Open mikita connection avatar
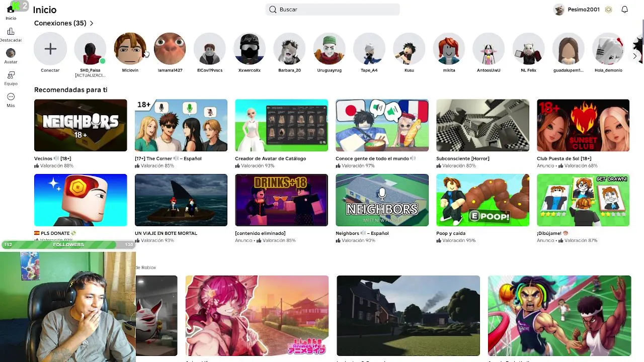The height and width of the screenshot is (362, 644). pos(449,49)
